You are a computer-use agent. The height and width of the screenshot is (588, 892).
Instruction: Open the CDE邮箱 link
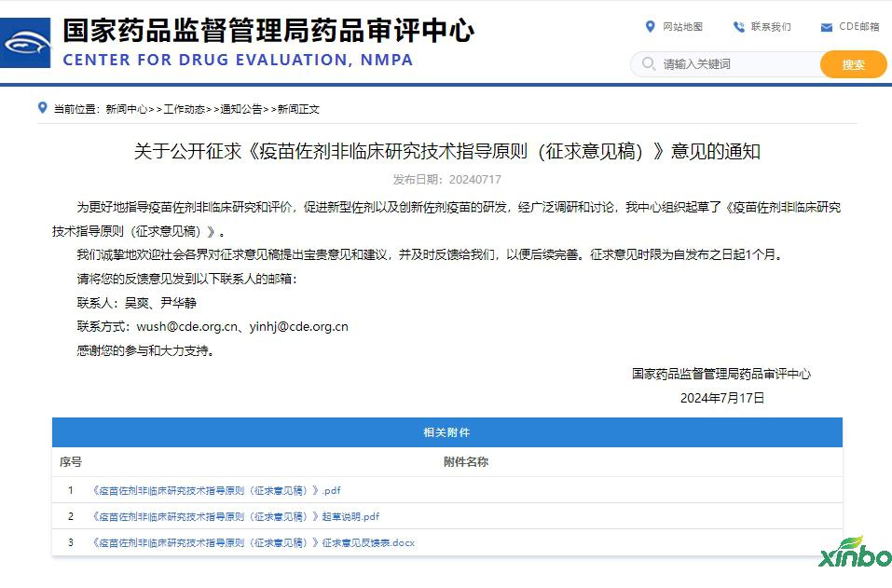[859, 27]
